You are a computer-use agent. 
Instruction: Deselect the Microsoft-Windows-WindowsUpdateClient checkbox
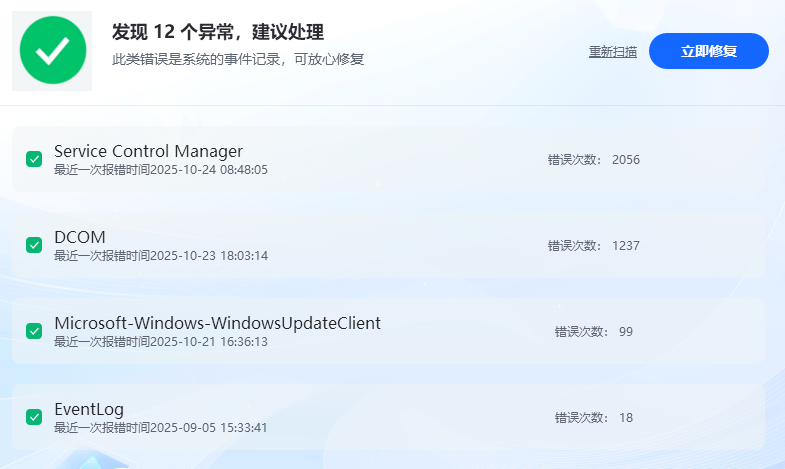pyautogui.click(x=34, y=331)
